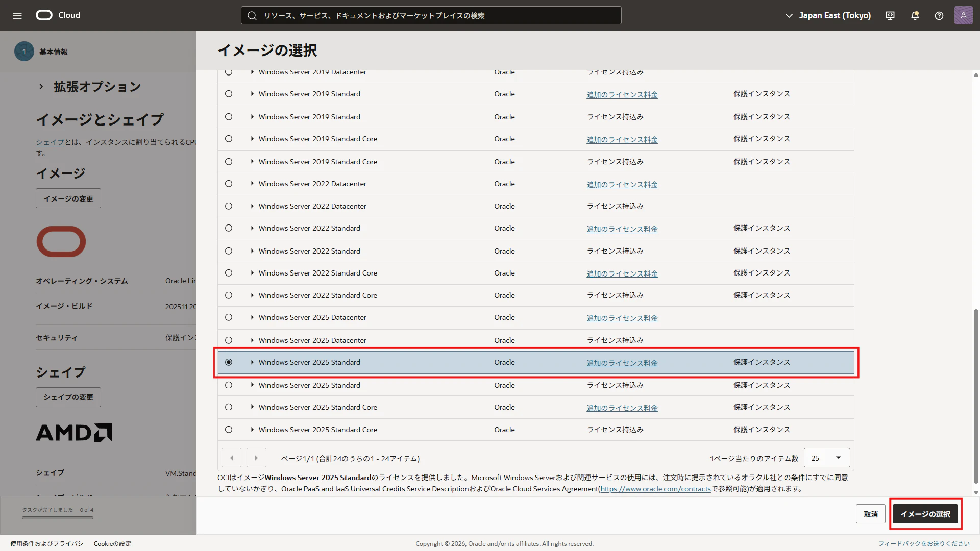The height and width of the screenshot is (551, 980).
Task: Click the オペレーティング・システム label
Action: pyautogui.click(x=82, y=281)
